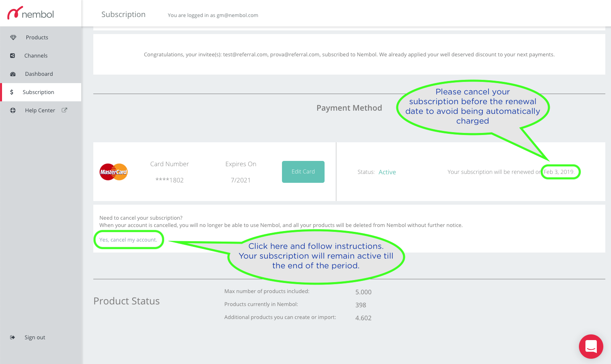Click the max products value 5.000

click(x=364, y=292)
